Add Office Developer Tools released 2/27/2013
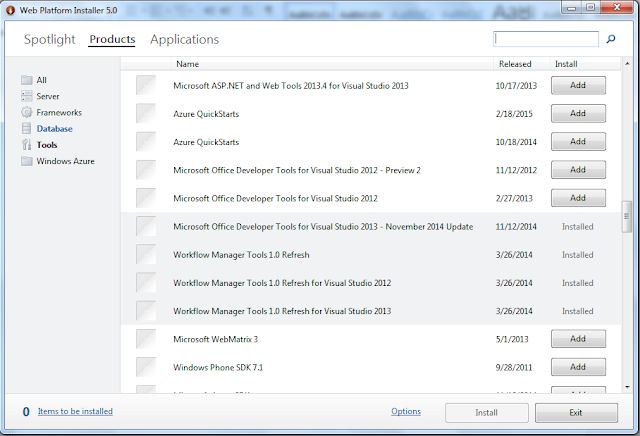This screenshot has height=436, width=640. (x=578, y=198)
